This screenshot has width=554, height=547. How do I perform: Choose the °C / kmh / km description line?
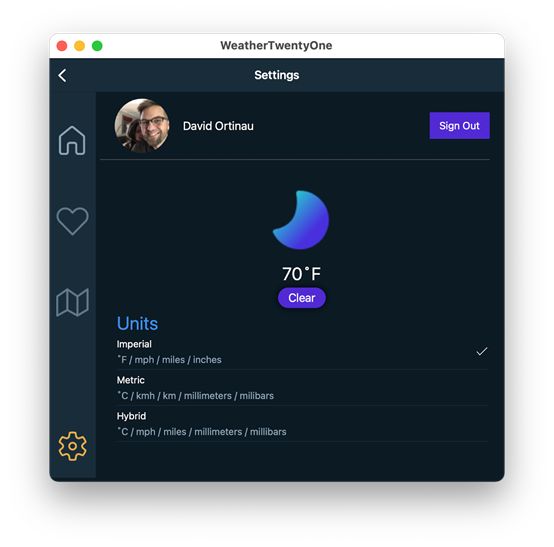(195, 396)
